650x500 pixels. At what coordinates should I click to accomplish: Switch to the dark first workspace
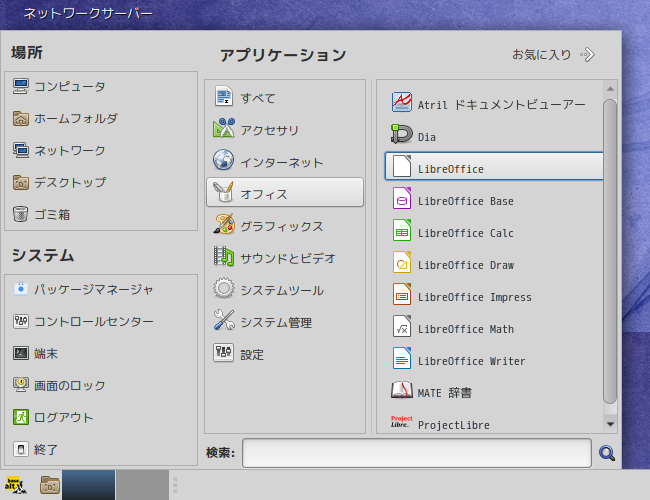click(88, 485)
